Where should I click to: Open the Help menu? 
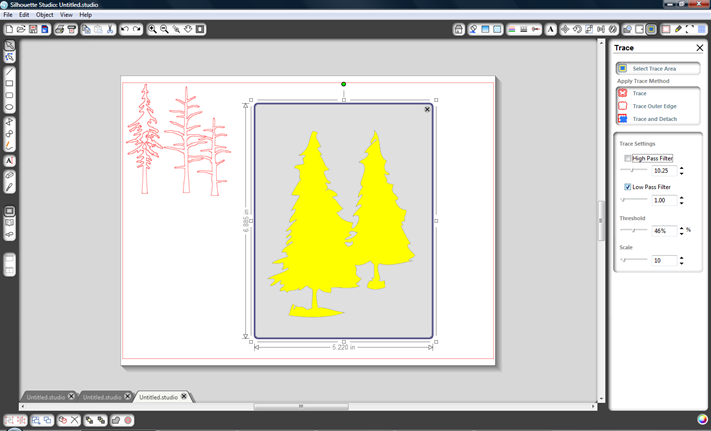[x=85, y=15]
